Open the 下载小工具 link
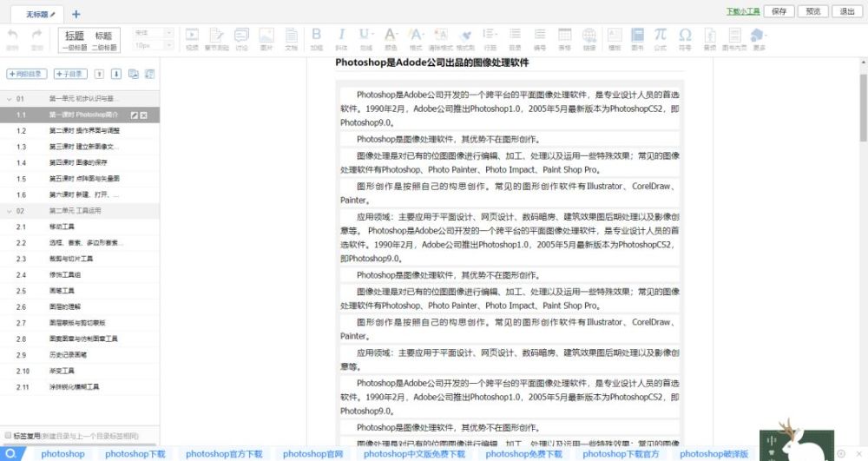This screenshot has height=461, width=868. [743, 11]
